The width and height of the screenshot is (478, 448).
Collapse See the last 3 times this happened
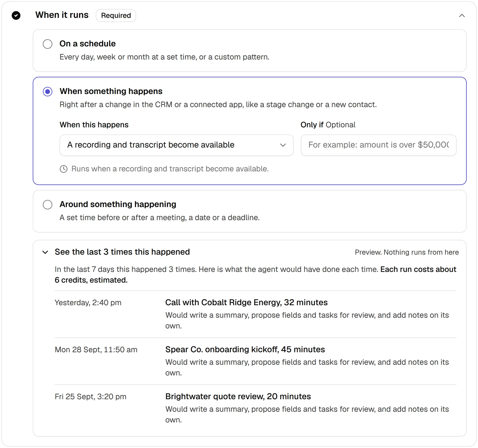click(45, 252)
